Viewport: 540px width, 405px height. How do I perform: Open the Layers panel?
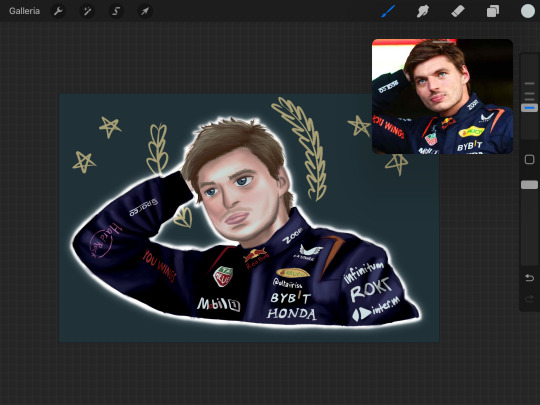click(x=493, y=11)
